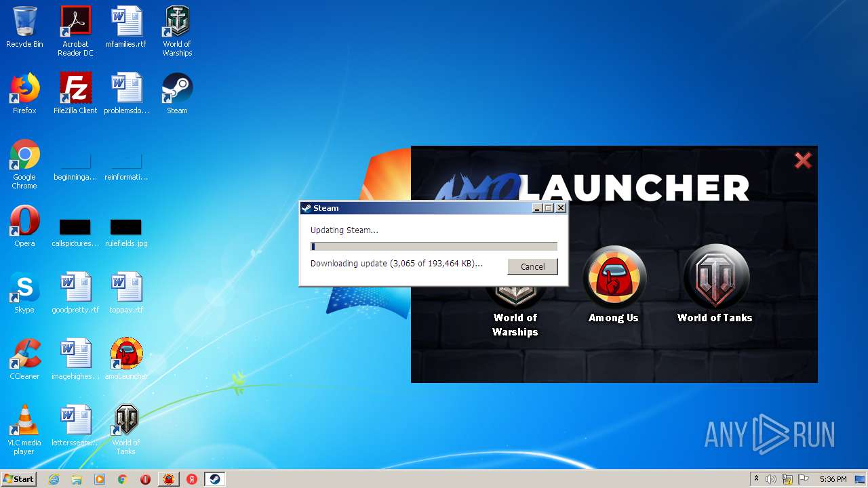868x488 pixels.
Task: Click the taskbar clock
Action: tap(833, 479)
